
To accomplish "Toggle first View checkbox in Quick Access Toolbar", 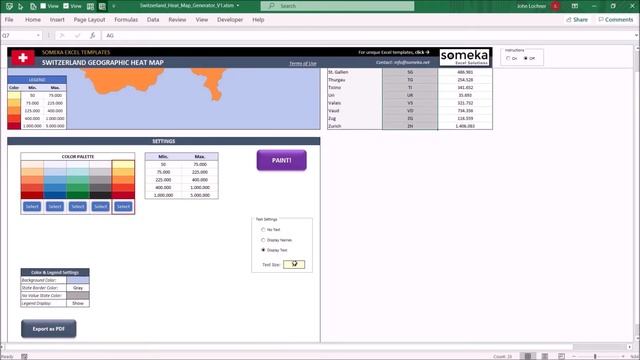I will (43, 6).
